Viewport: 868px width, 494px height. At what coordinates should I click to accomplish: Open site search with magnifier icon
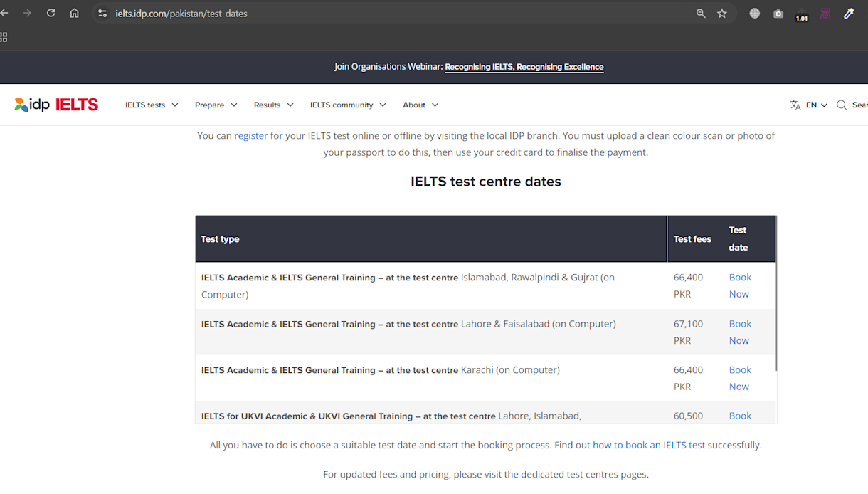842,105
